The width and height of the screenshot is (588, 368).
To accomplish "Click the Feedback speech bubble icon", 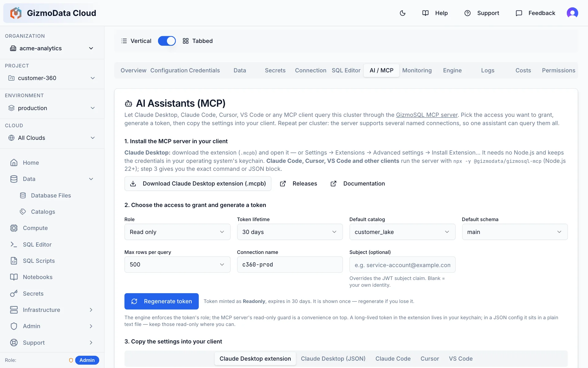I will tap(519, 13).
